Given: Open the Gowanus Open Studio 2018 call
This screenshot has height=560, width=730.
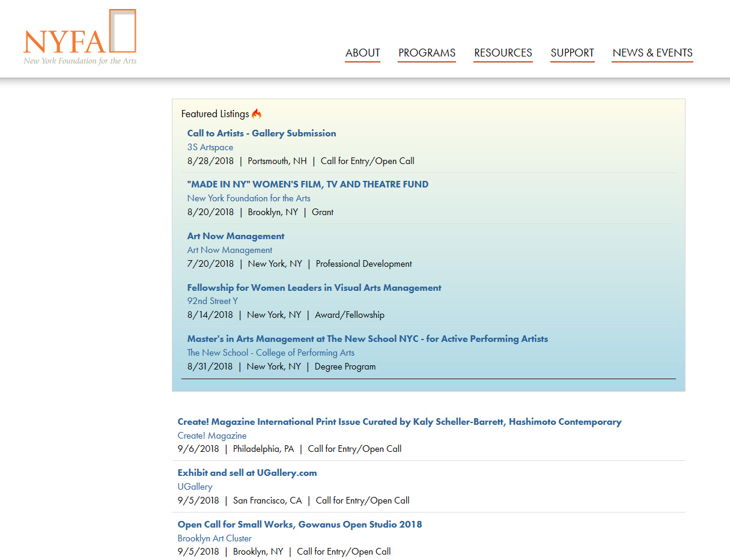Looking at the screenshot, I should click(300, 525).
